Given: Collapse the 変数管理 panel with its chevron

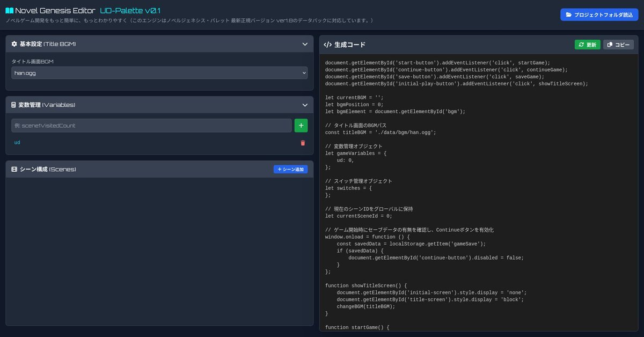Looking at the screenshot, I should [x=304, y=105].
